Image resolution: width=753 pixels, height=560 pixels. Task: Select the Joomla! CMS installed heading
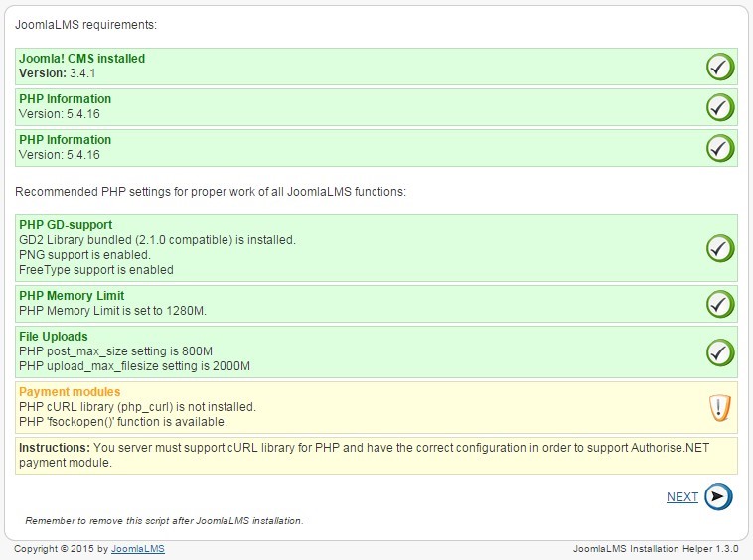pyautogui.click(x=81, y=59)
